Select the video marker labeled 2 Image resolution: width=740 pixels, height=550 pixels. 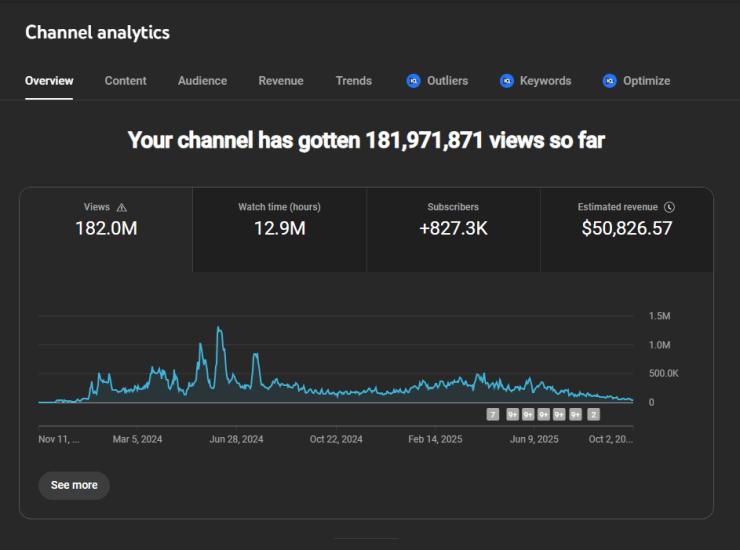(x=593, y=414)
